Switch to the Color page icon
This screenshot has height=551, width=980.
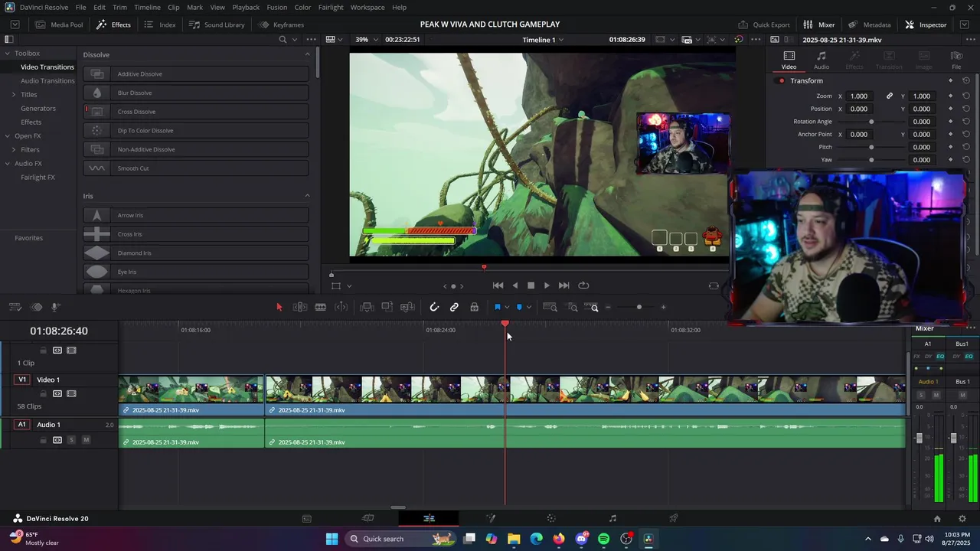(551, 518)
